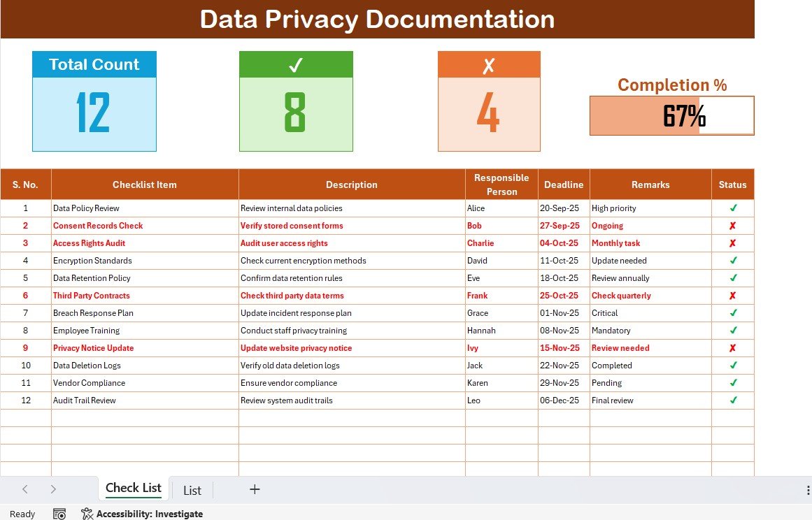Click the Completion % progress bar
This screenshot has width=812, height=520.
671,115
